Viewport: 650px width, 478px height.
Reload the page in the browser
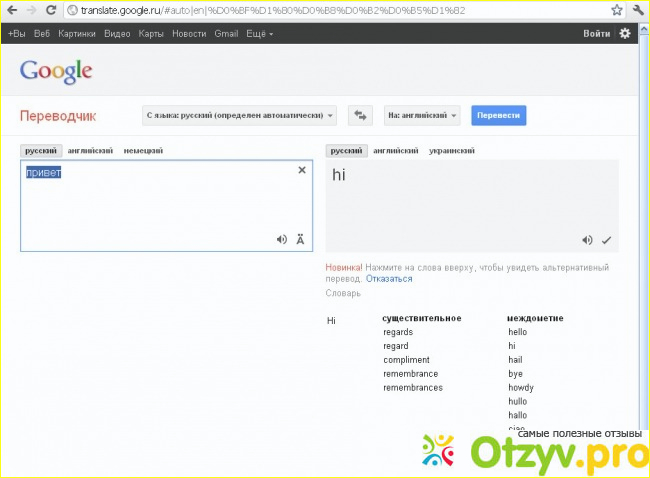pos(50,10)
